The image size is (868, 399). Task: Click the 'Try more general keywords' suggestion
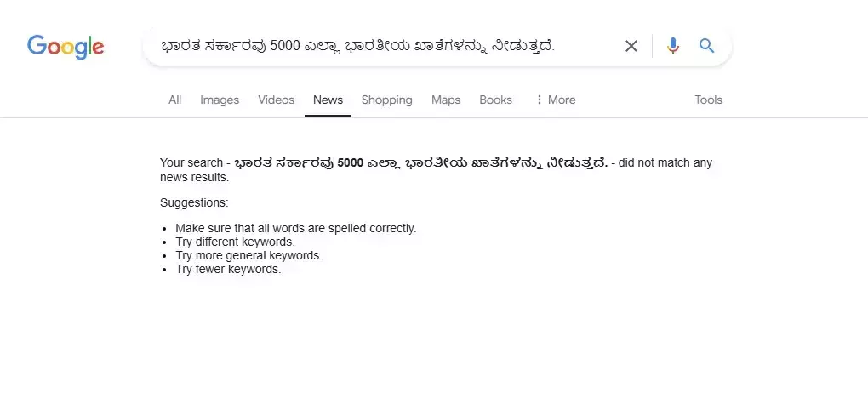click(248, 255)
